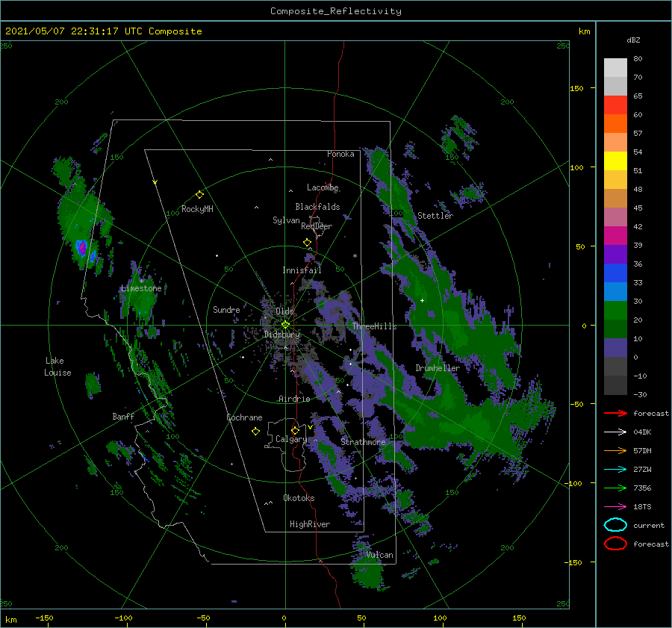This screenshot has width=672, height=628.
Task: Click the yellow diamond marker below RedDeer
Action: 308,243
